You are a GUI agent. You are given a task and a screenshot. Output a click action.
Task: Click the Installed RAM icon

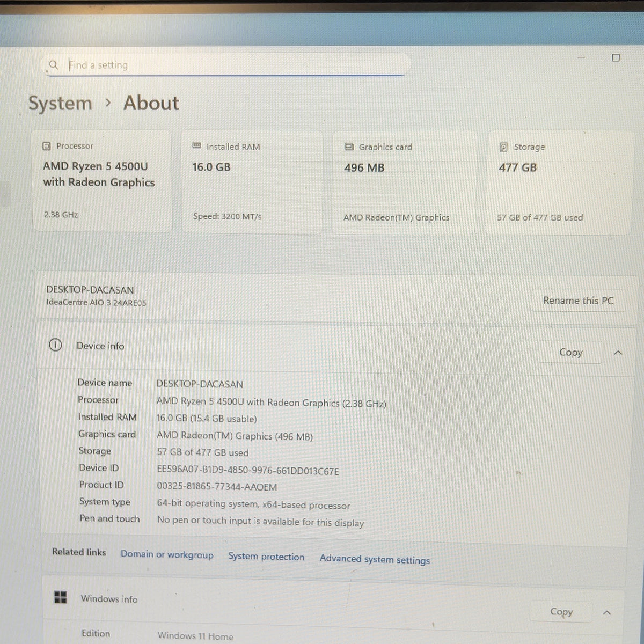[x=196, y=146]
